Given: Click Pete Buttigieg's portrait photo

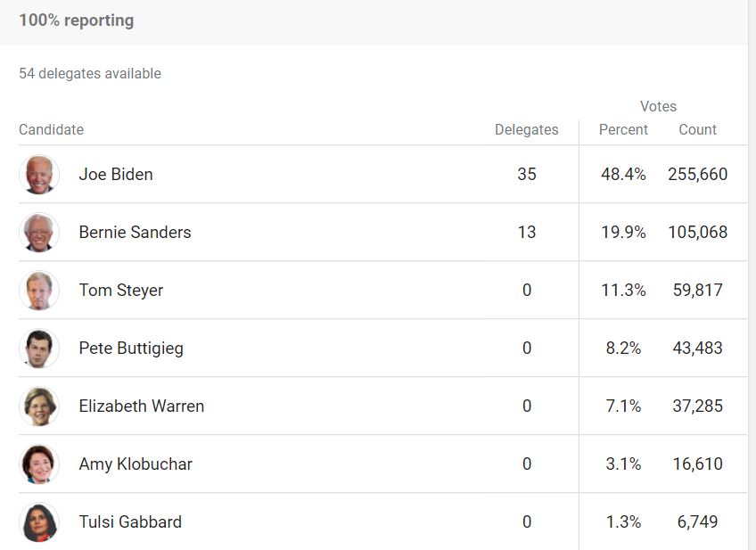Looking at the screenshot, I should click(x=39, y=348).
